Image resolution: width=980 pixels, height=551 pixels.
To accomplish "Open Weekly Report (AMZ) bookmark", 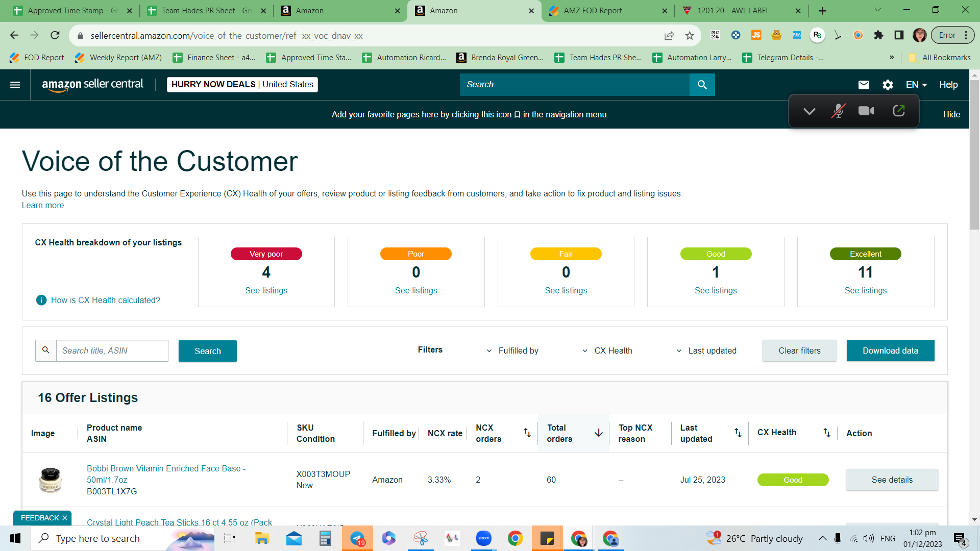I will click(118, 58).
